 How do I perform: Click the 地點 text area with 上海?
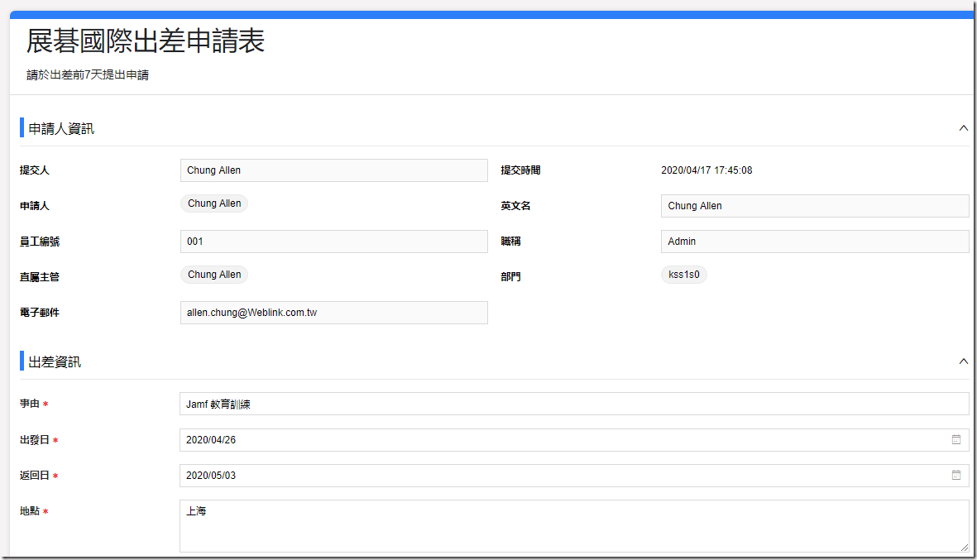(x=574, y=526)
